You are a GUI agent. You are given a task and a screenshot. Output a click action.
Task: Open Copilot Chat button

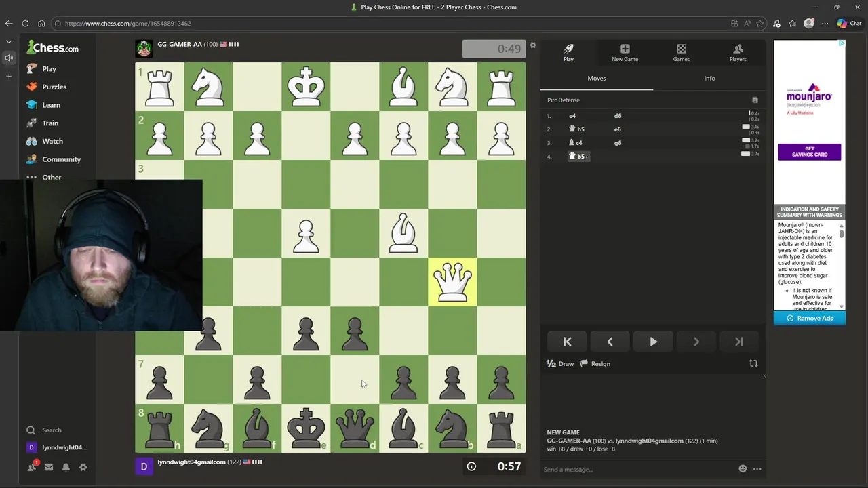[x=849, y=23]
